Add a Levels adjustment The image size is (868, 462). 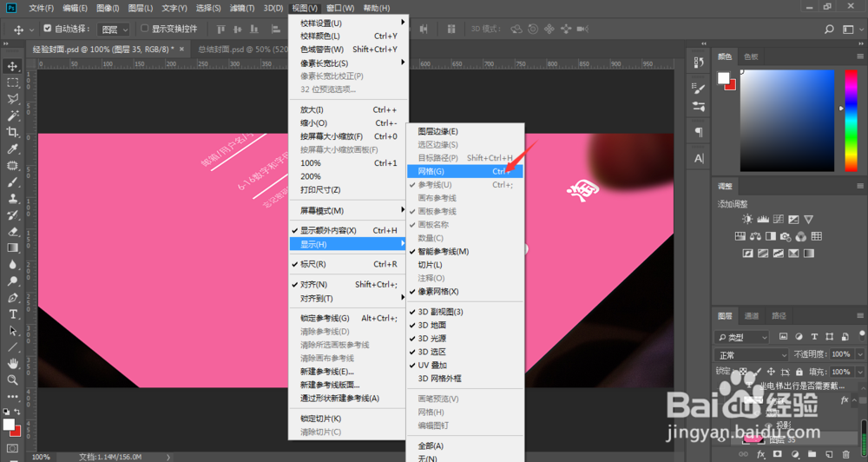point(763,220)
